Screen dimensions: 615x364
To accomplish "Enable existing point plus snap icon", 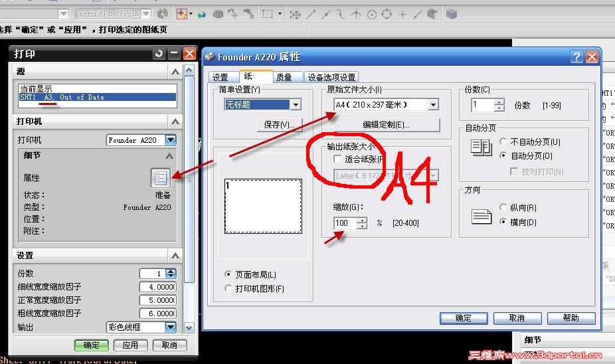I will [x=402, y=15].
